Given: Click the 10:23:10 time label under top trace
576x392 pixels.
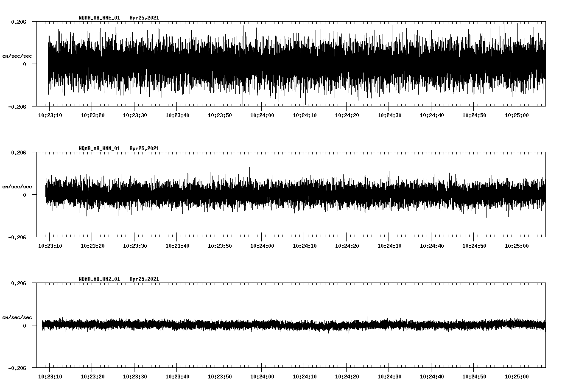Looking at the screenshot, I should tap(50, 115).
